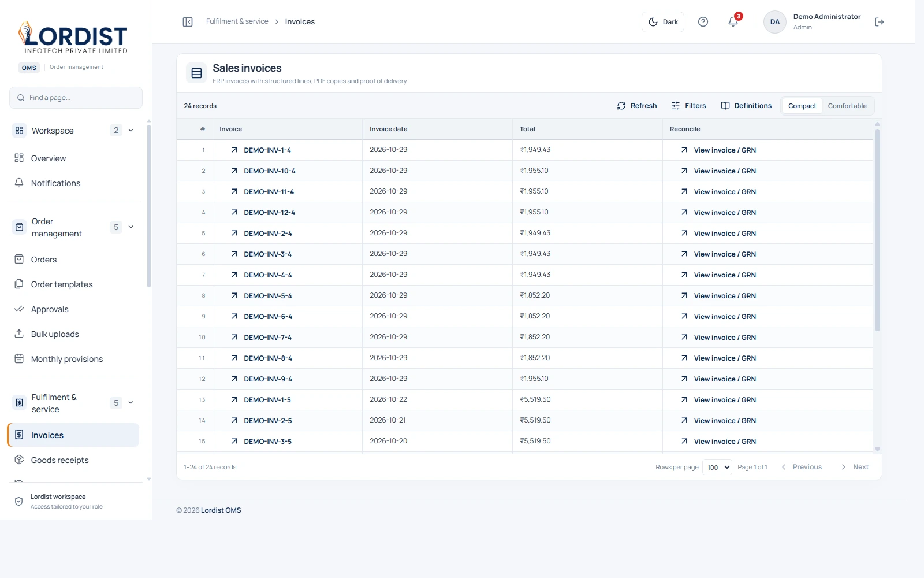Image resolution: width=924 pixels, height=578 pixels.
Task: Click the Lordist Infotech logo
Action: pos(73,38)
